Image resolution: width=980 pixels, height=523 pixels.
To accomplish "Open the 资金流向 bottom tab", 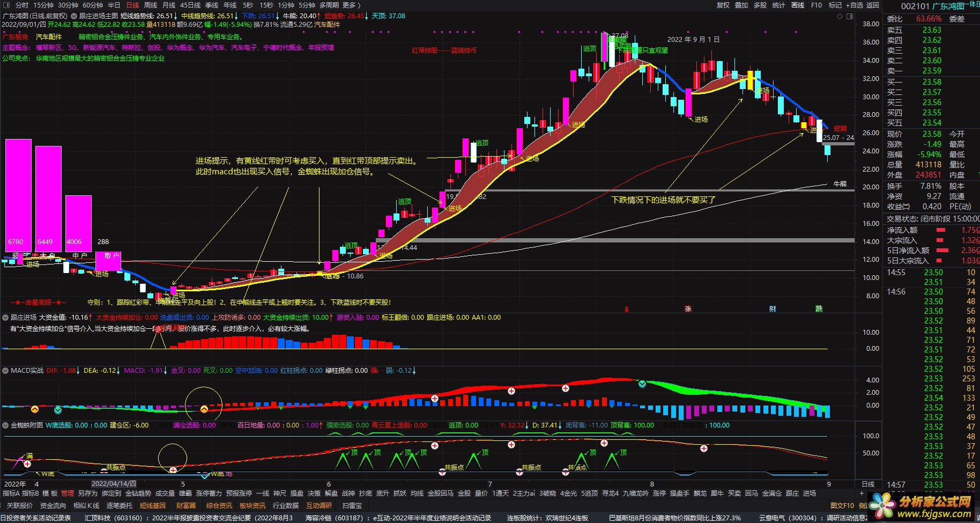I will pos(53,505).
